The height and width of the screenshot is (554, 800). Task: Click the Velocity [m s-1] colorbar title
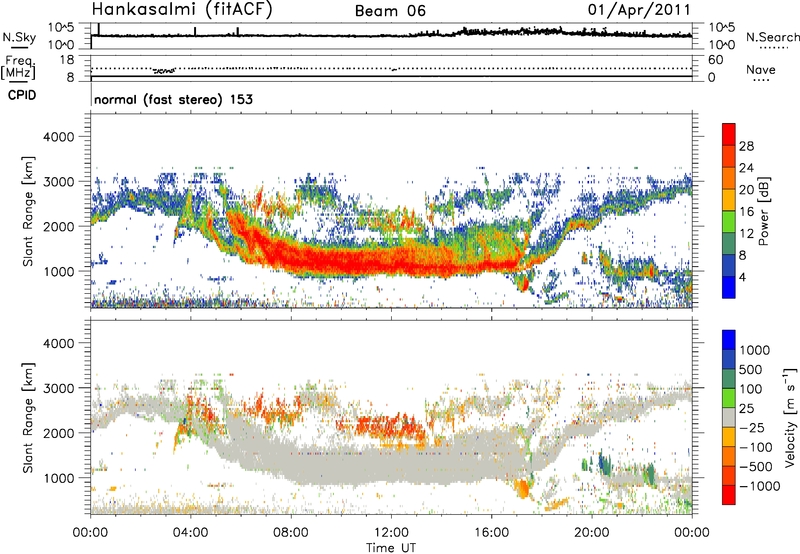(x=790, y=417)
